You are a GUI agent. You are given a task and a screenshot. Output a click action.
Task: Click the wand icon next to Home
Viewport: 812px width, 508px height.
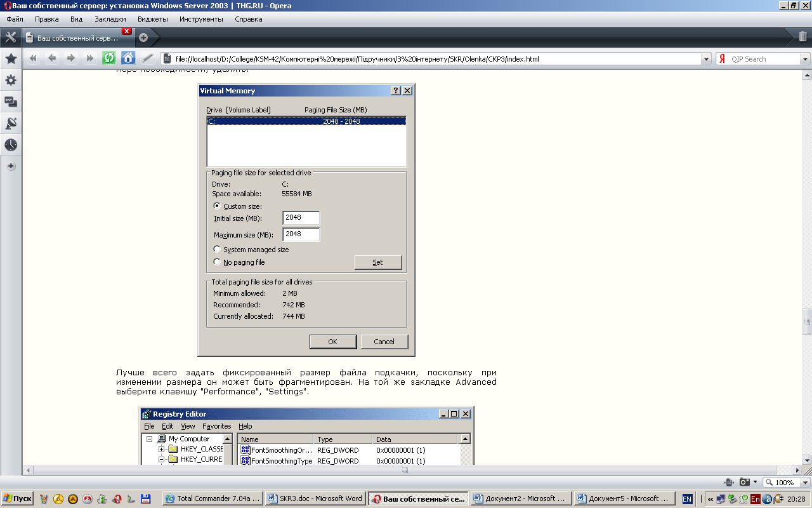pyautogui.click(x=147, y=58)
